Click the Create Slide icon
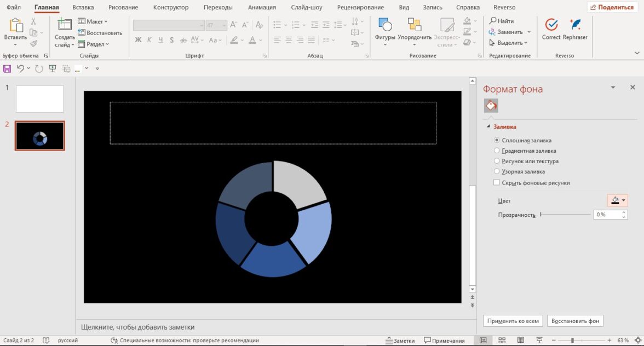644x346 pixels. (65, 25)
